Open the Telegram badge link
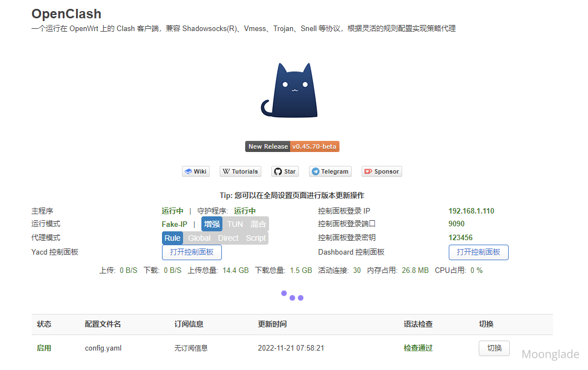 click(330, 171)
